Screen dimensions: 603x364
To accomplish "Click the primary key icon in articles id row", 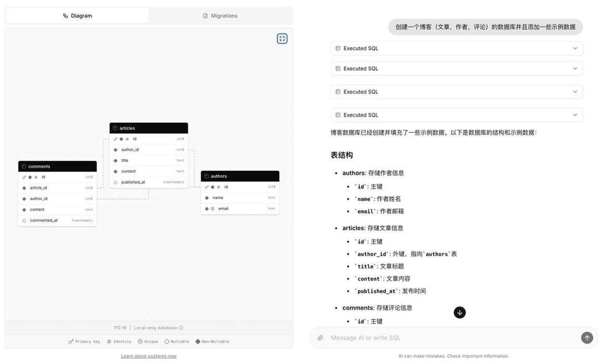I will pos(116,139).
